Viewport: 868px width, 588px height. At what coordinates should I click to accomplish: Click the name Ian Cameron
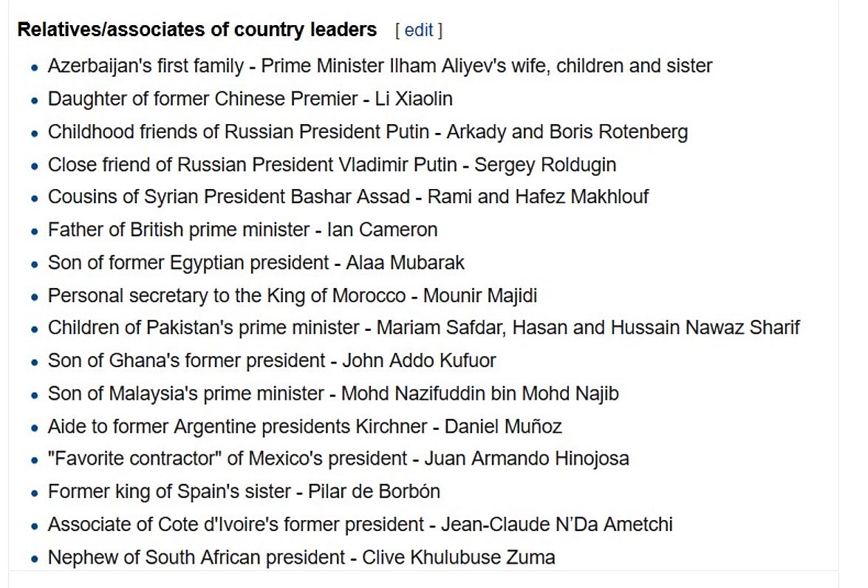pyautogui.click(x=382, y=230)
